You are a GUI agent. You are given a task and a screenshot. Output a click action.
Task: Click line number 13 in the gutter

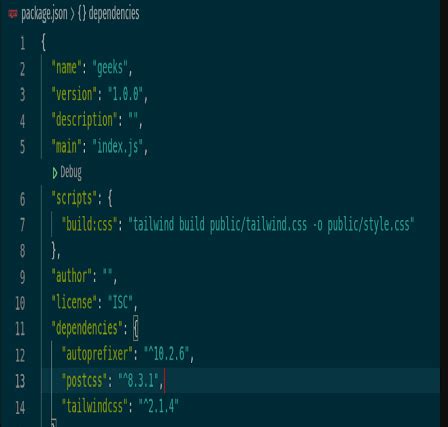coord(20,381)
